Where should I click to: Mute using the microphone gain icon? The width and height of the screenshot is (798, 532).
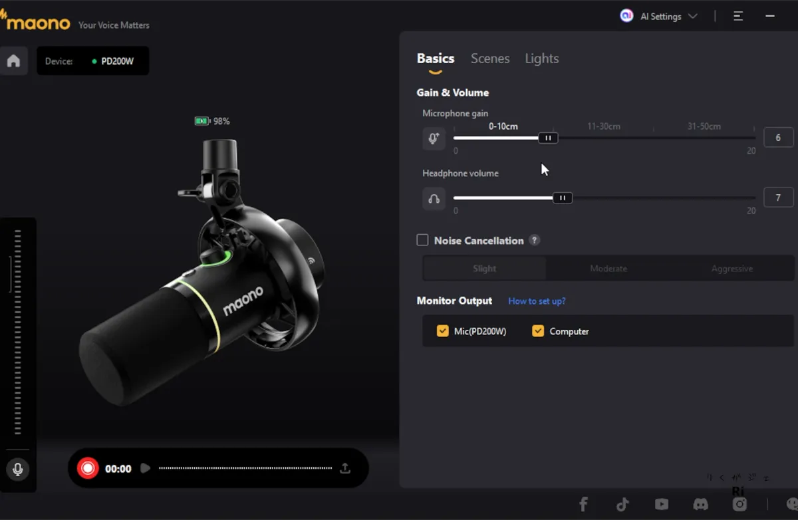(x=434, y=138)
